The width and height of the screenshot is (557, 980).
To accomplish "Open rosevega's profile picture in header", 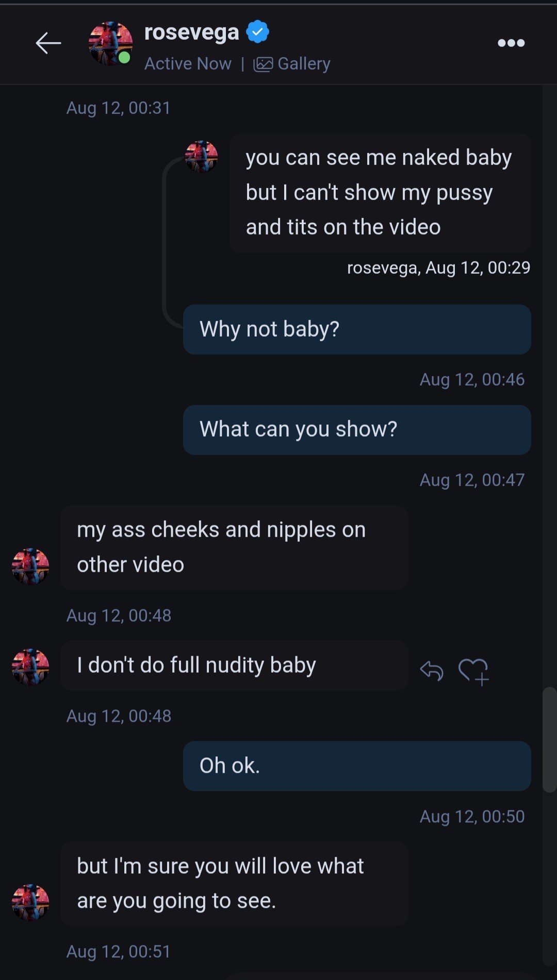I will (110, 43).
